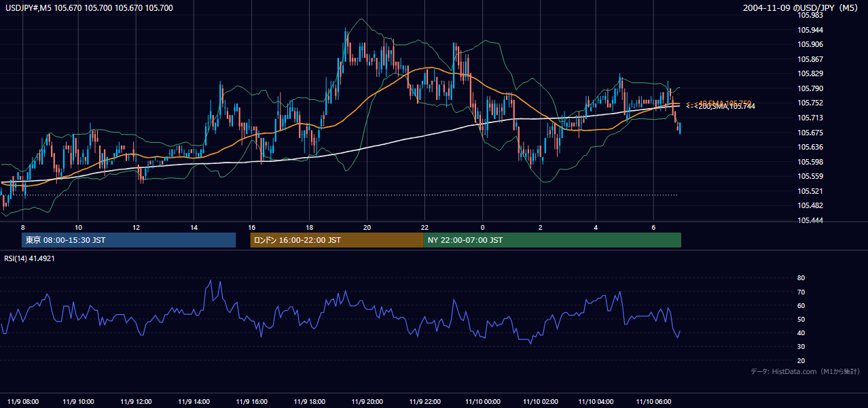Screen dimensions: 868x408
Task: Click the 2004-11-09 USD/JPY (M5) heading
Action: pos(801,8)
